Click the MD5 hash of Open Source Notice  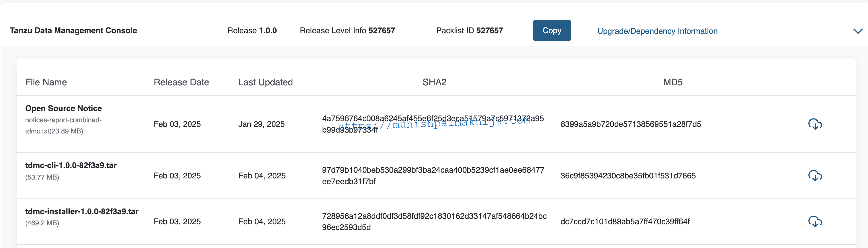[x=631, y=124]
